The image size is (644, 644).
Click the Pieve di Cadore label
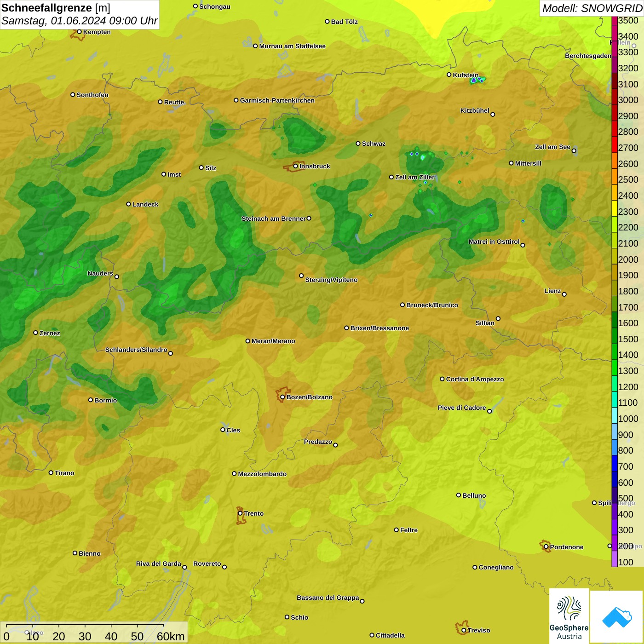pos(462,408)
